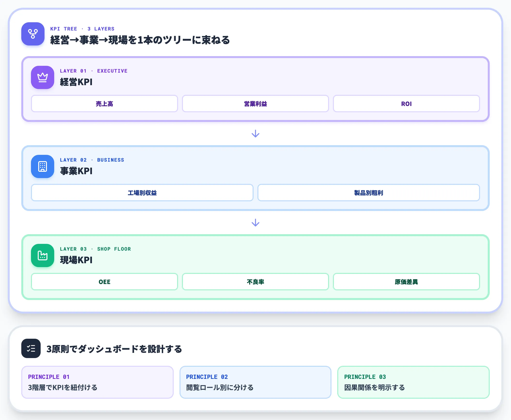Click the crown icon for 経営KPI
This screenshot has width=511, height=420.
point(43,77)
